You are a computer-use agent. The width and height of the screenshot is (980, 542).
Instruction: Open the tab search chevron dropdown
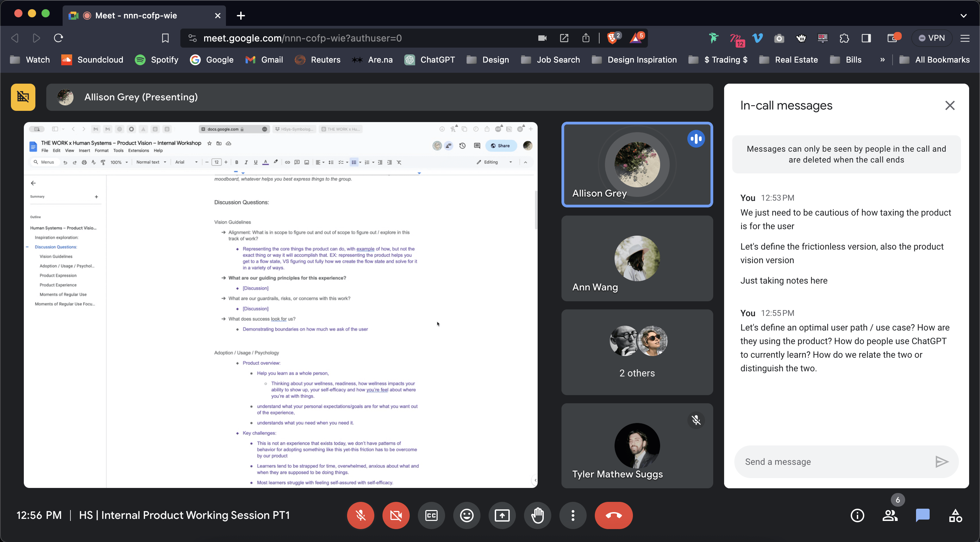tap(963, 16)
